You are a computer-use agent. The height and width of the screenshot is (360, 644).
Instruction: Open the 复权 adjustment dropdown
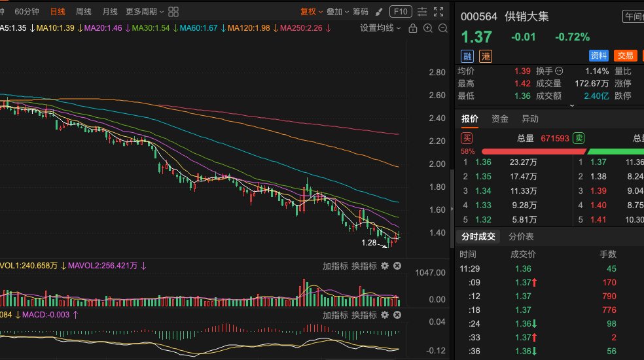pyautogui.click(x=312, y=12)
